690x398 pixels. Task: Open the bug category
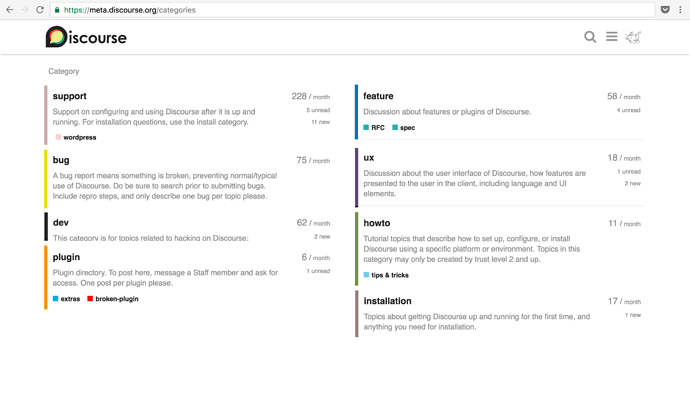(61, 160)
